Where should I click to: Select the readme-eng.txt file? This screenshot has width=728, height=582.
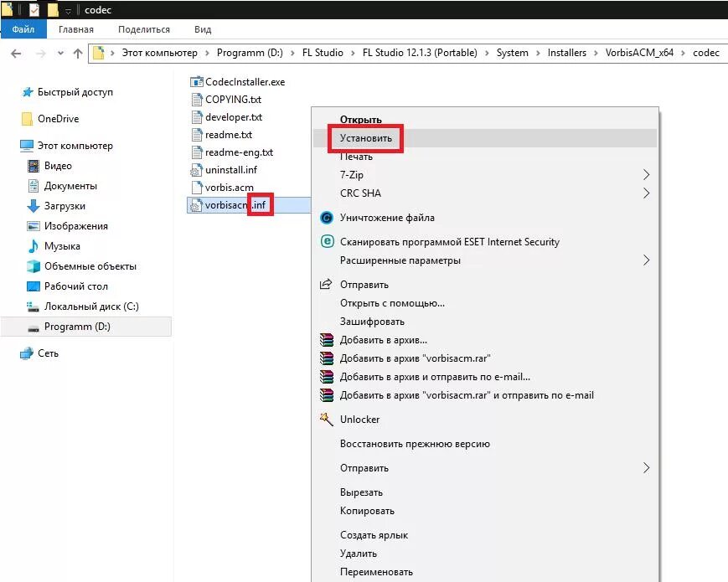232,152
